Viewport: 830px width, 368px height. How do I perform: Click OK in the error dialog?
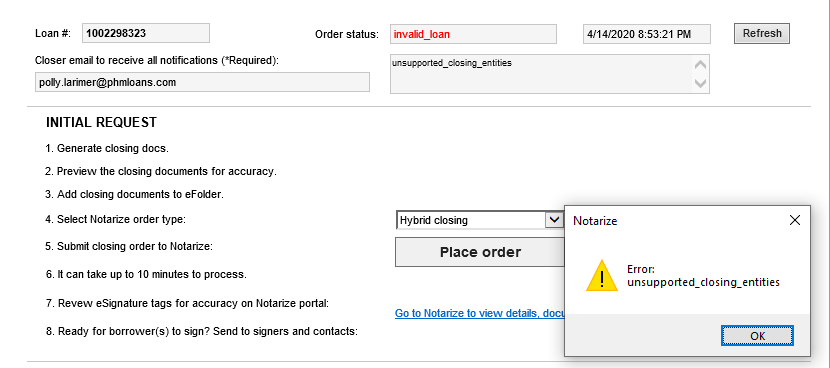click(757, 336)
